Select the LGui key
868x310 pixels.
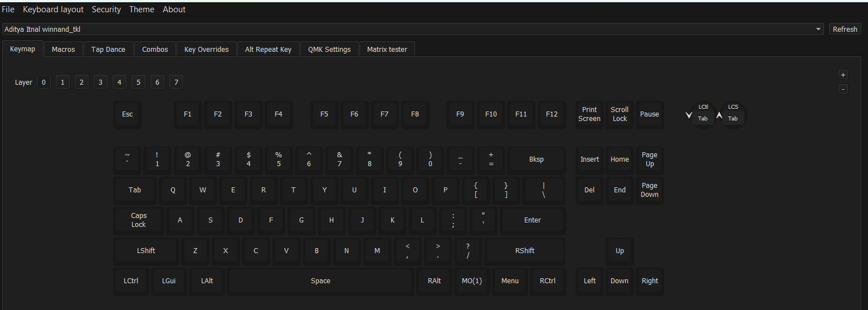[x=169, y=281]
